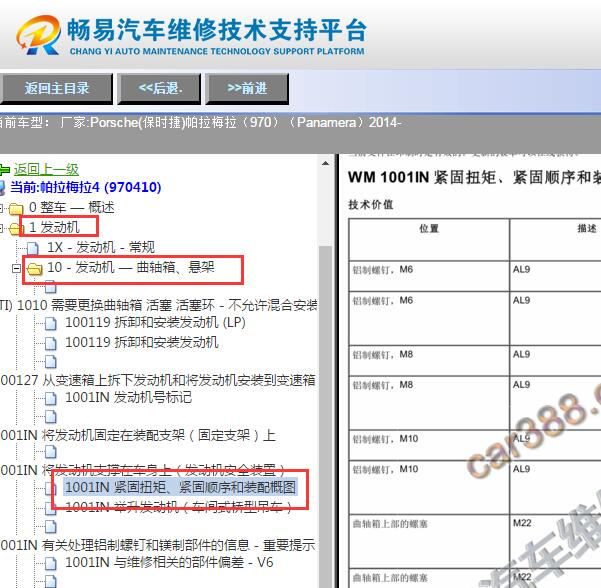Image resolution: width=601 pixels, height=588 pixels.
Task: Open 将发动机支撑在车身上 entry
Action: click(143, 470)
